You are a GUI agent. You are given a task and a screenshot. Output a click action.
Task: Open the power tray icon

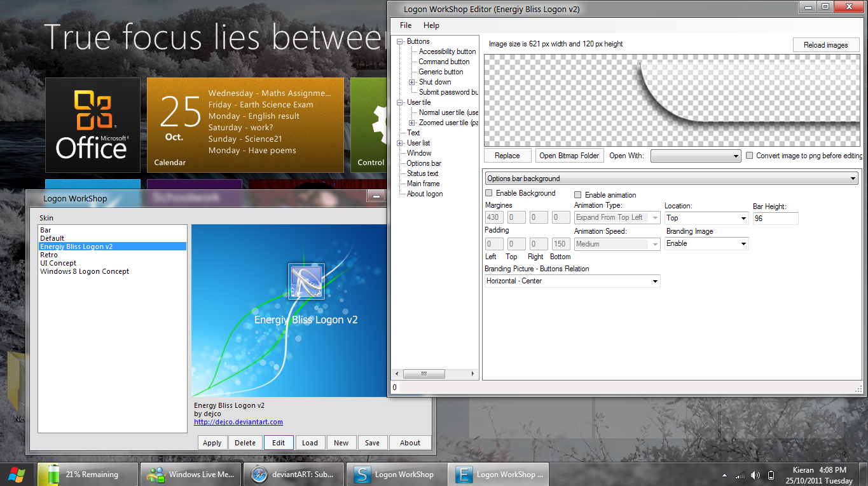[x=771, y=475]
